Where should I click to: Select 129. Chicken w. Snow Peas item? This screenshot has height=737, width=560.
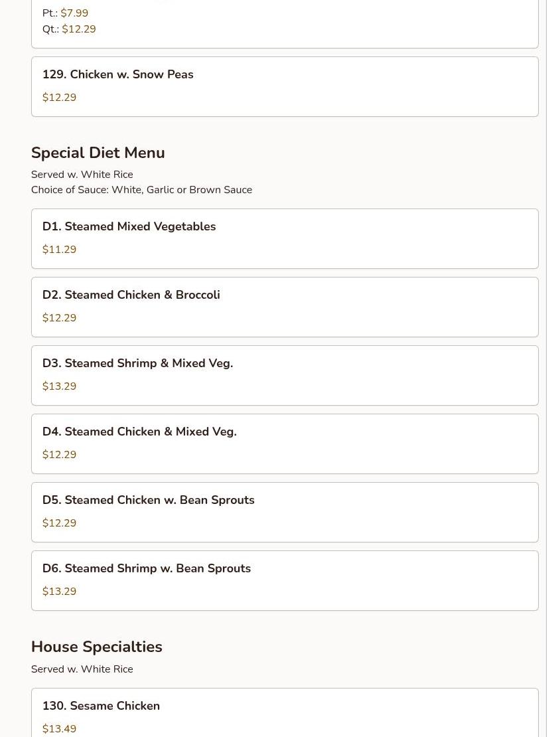pyautogui.click(x=118, y=74)
